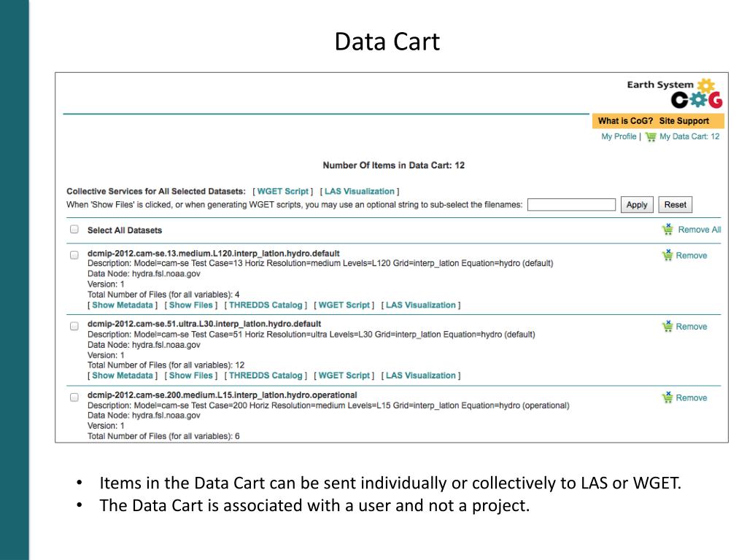Image resolution: width=747 pixels, height=560 pixels.
Task: Click remove cart icon for cam-se.200 dataset
Action: [667, 397]
